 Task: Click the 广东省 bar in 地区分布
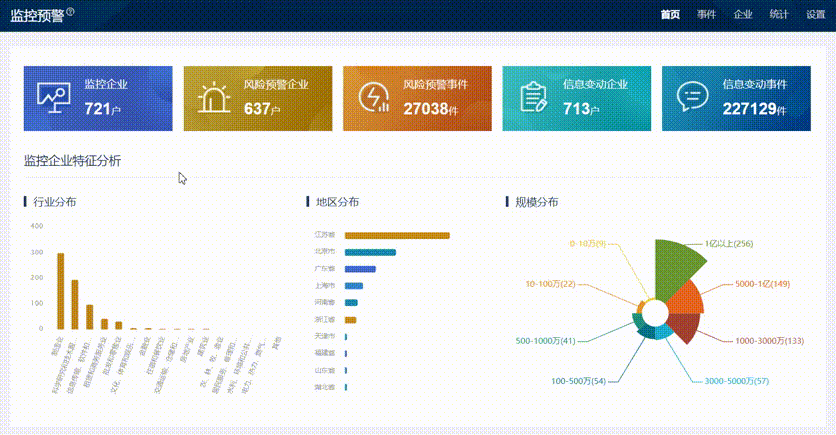(360, 269)
